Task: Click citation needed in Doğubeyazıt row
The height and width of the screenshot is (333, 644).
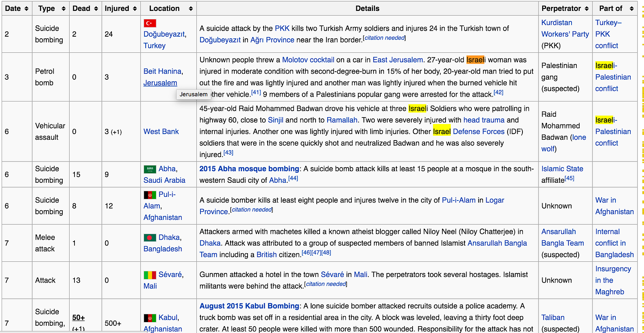Action: coord(384,38)
